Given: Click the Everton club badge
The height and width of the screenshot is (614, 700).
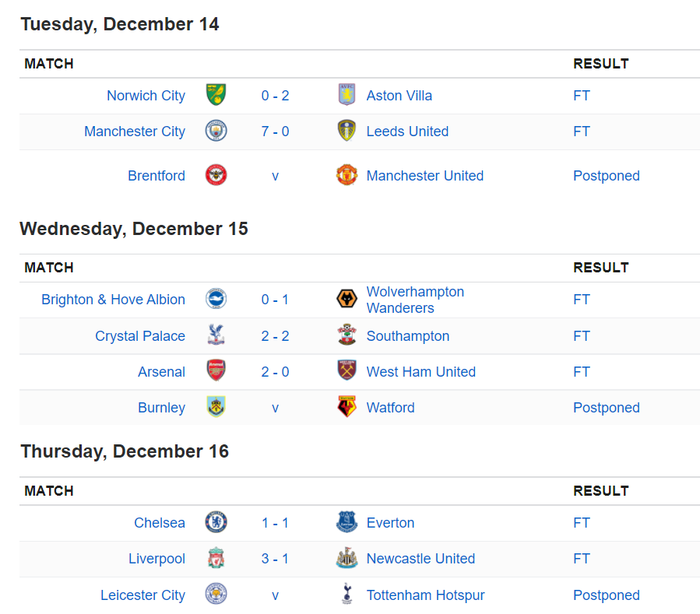Looking at the screenshot, I should click(346, 522).
